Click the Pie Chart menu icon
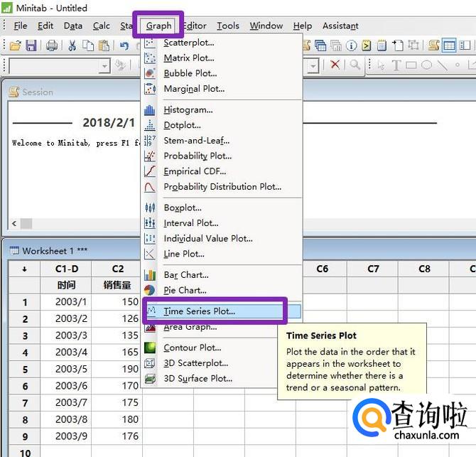The image size is (476, 457). 150,290
